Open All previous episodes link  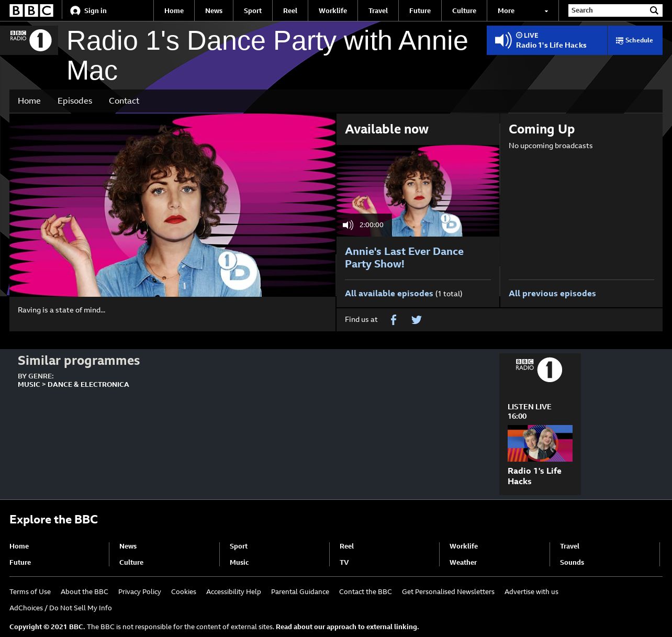point(552,294)
